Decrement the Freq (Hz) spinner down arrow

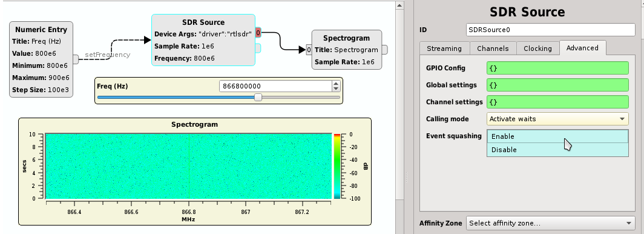coord(336,89)
